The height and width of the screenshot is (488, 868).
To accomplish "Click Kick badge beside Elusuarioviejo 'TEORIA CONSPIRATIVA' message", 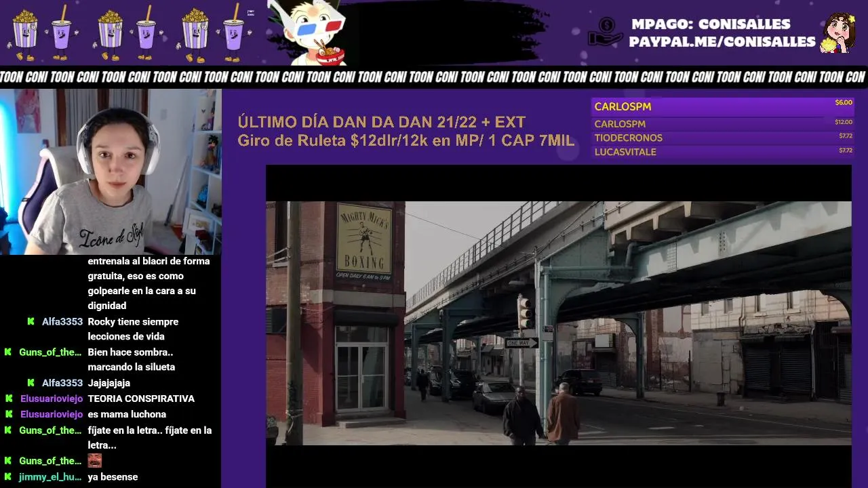I will click(x=8, y=399).
